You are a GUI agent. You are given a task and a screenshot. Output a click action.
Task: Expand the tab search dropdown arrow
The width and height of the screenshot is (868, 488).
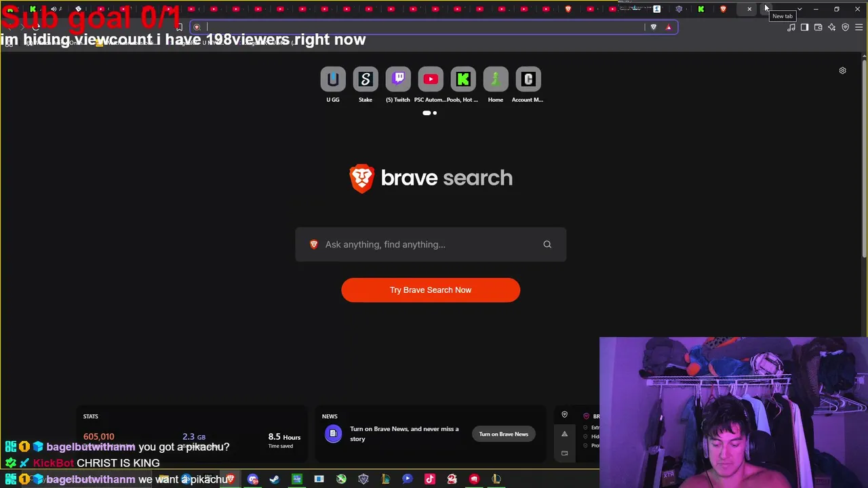tap(800, 9)
